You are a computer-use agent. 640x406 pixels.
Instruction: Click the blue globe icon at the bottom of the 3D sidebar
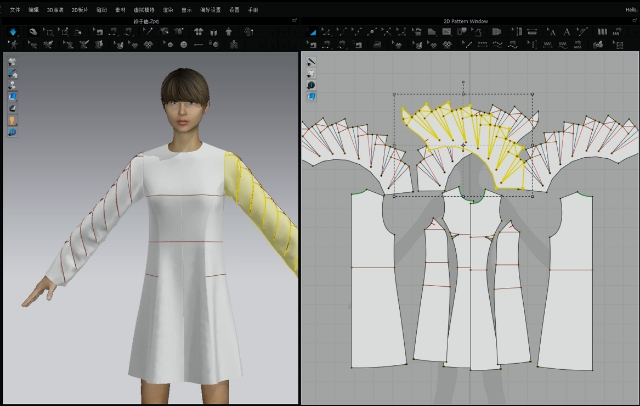pyautogui.click(x=12, y=131)
